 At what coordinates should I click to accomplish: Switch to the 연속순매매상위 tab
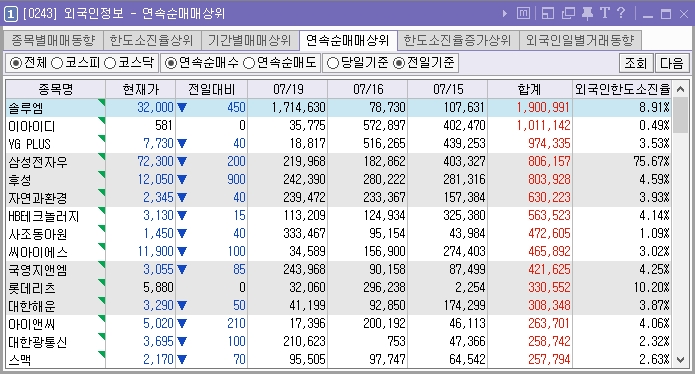(x=348, y=41)
